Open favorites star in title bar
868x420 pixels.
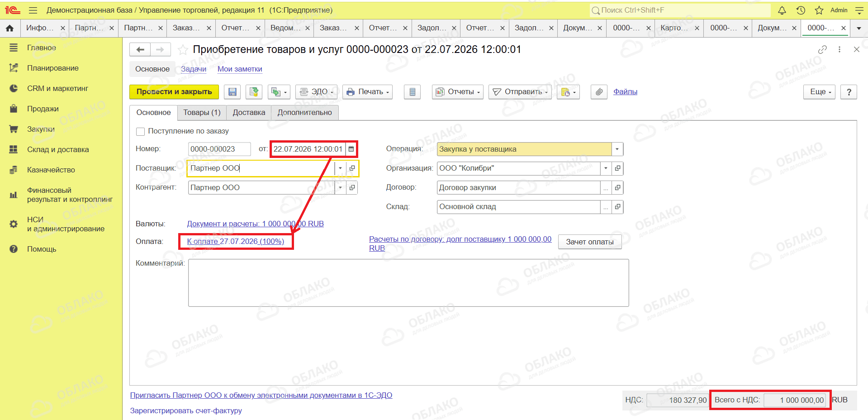click(819, 10)
